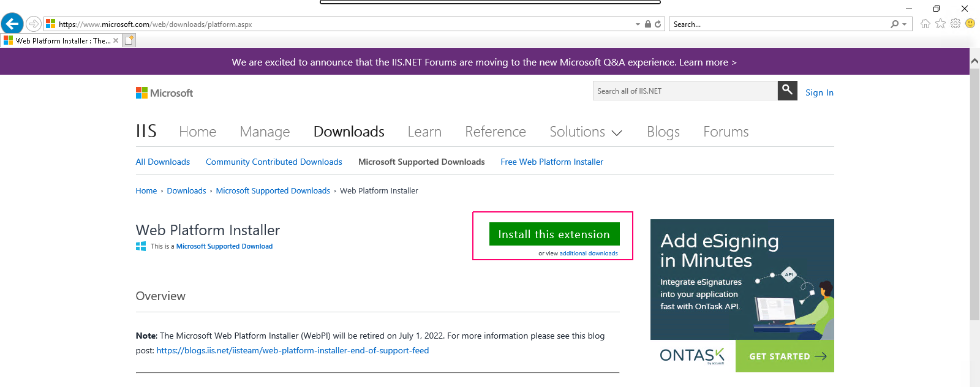This screenshot has height=387, width=980.
Task: Open Community Contributed Downloads link
Action: pos(274,162)
